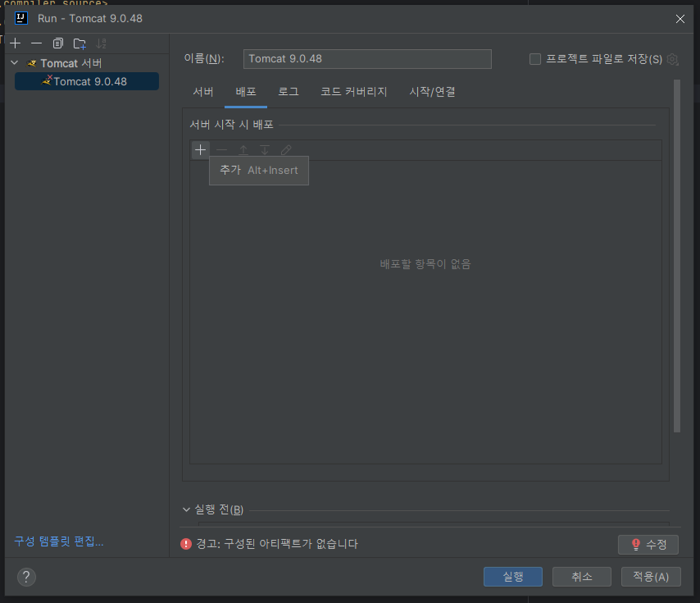Open help with the question mark button
This screenshot has height=603, width=700.
point(26,577)
